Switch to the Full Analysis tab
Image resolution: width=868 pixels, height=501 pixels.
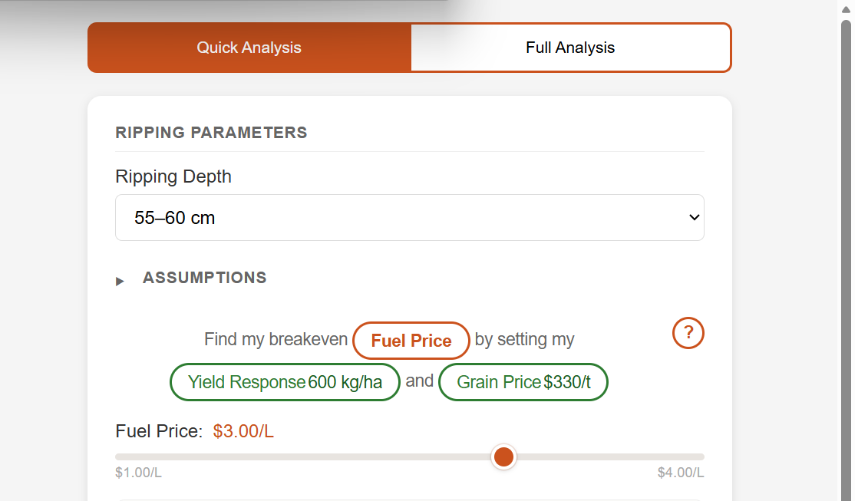(570, 47)
